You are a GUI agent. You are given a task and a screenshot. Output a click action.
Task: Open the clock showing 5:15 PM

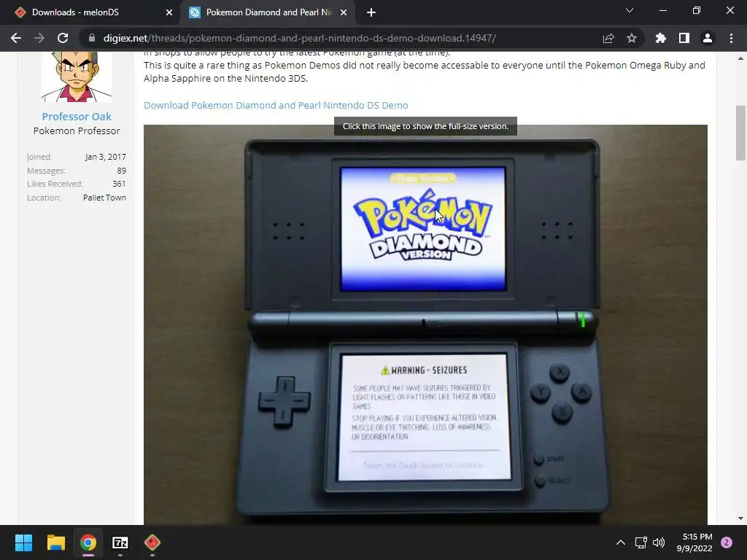pyautogui.click(x=694, y=542)
